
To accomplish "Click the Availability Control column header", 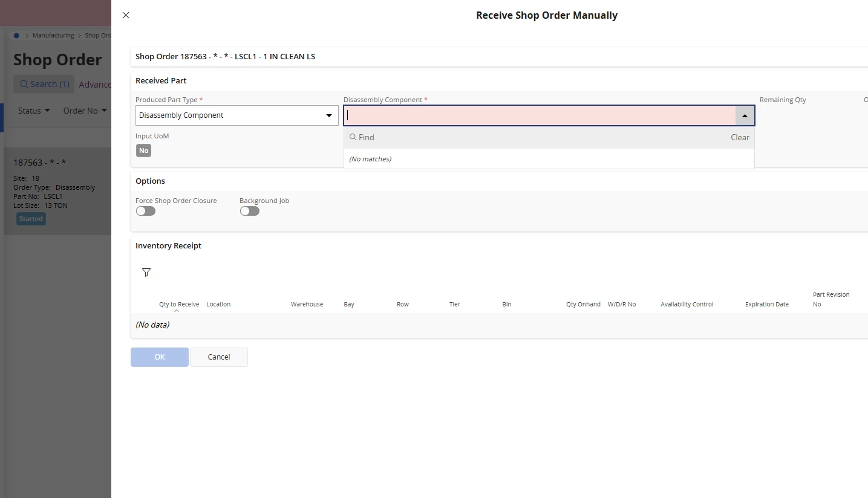I will pos(687,305).
